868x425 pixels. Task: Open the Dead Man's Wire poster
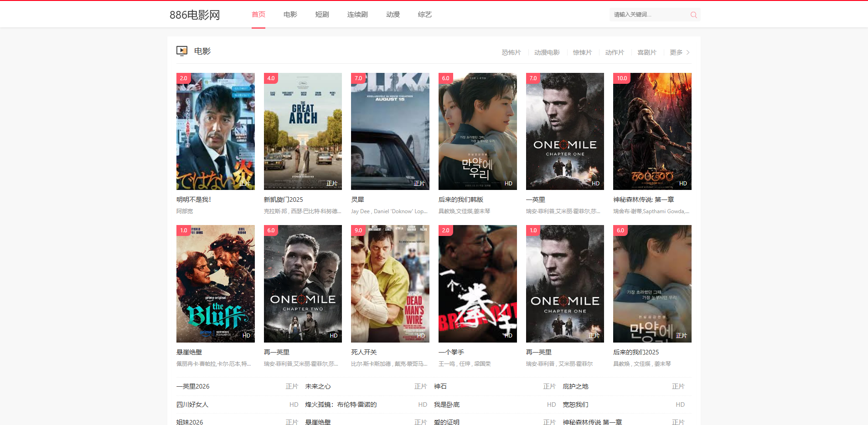[x=390, y=283]
